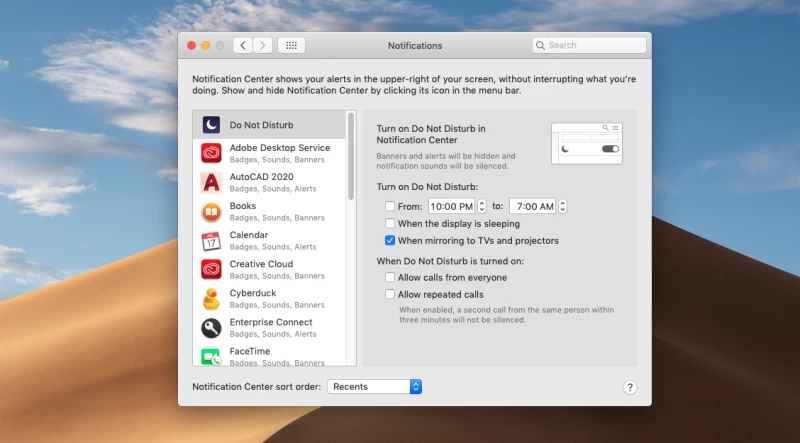This screenshot has width=800, height=443.
Task: Click the Cyberduck duck icon
Action: (x=211, y=299)
